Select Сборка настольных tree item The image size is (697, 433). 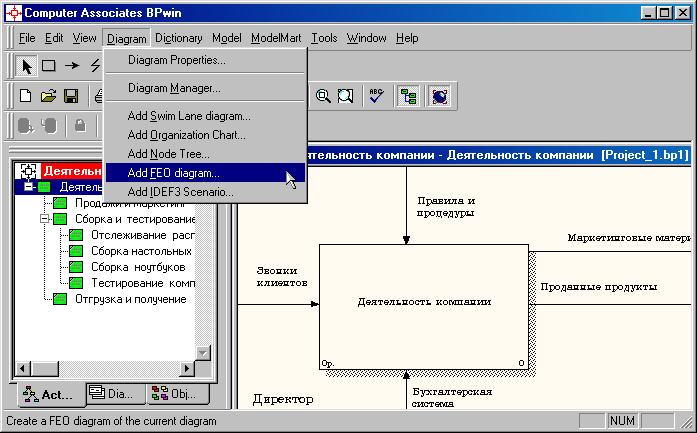click(141, 251)
